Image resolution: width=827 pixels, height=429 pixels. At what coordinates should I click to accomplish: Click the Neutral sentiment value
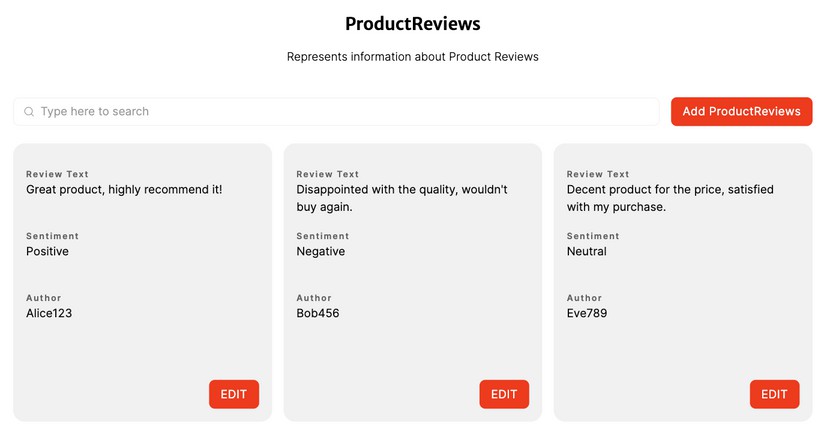tap(587, 251)
